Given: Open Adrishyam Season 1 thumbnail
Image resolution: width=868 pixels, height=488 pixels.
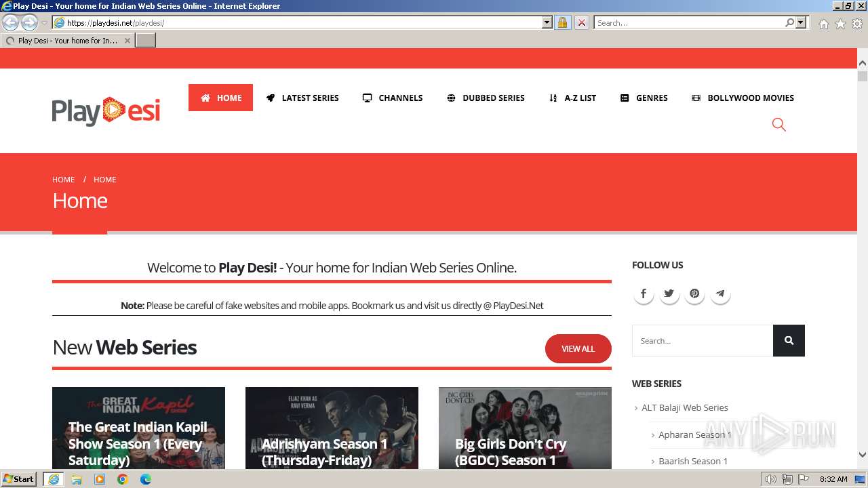Looking at the screenshot, I should (332, 428).
